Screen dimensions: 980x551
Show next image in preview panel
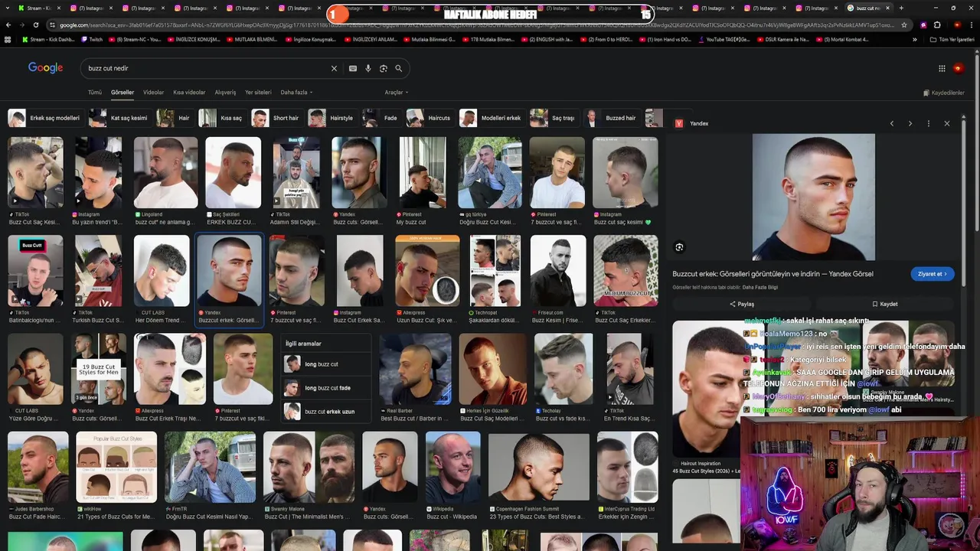910,123
